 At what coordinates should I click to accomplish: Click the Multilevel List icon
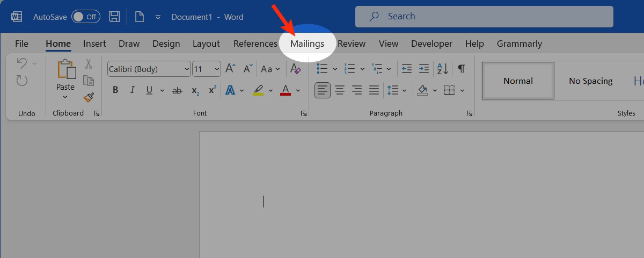click(x=377, y=69)
